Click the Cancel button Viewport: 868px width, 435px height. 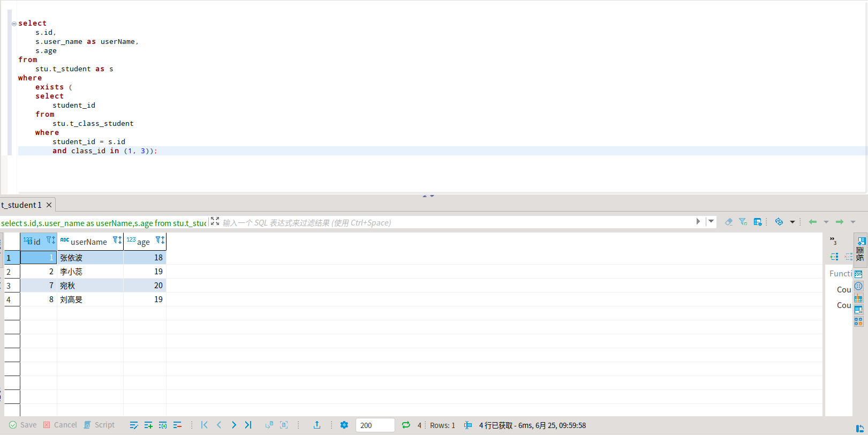tap(60, 425)
